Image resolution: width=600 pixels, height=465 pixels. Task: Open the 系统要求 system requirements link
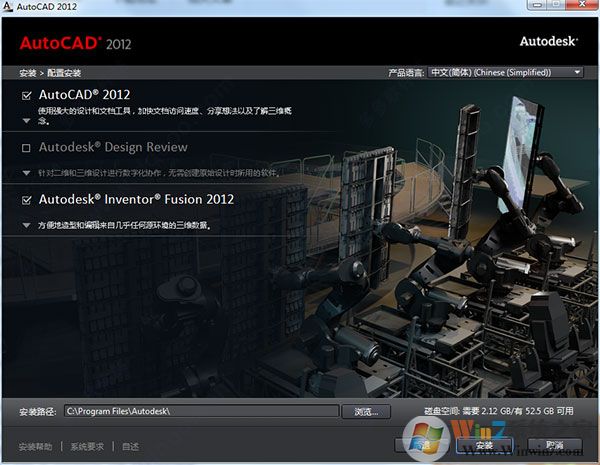pos(87,447)
